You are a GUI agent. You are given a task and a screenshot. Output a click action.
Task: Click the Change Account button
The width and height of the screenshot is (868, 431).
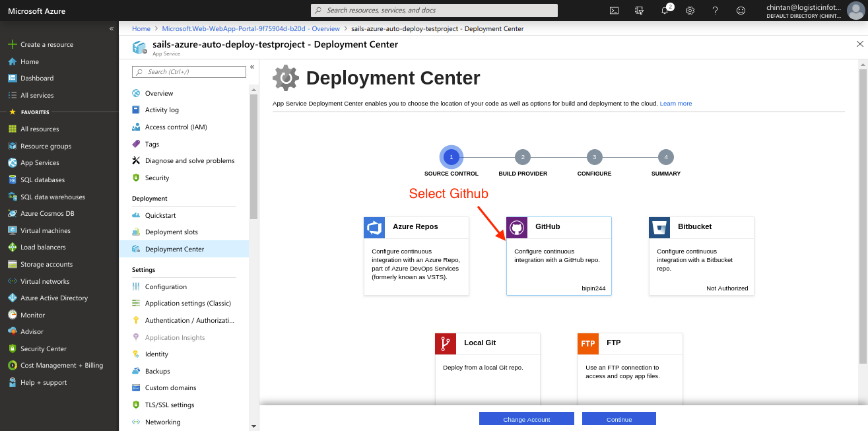click(527, 419)
